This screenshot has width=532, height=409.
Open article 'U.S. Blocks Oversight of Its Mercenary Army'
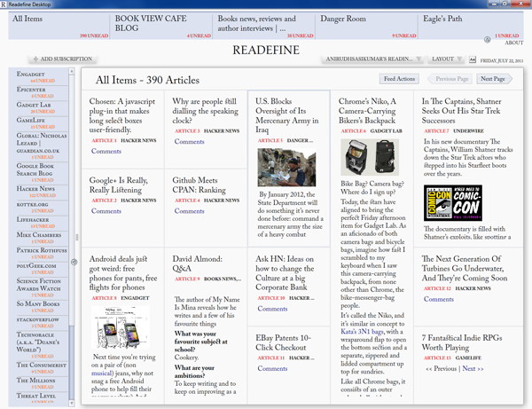(287, 115)
